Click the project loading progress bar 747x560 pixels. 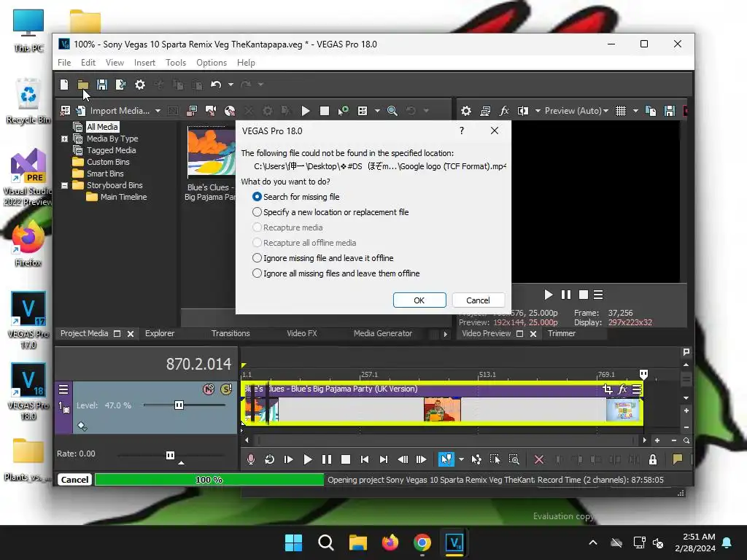(209, 480)
